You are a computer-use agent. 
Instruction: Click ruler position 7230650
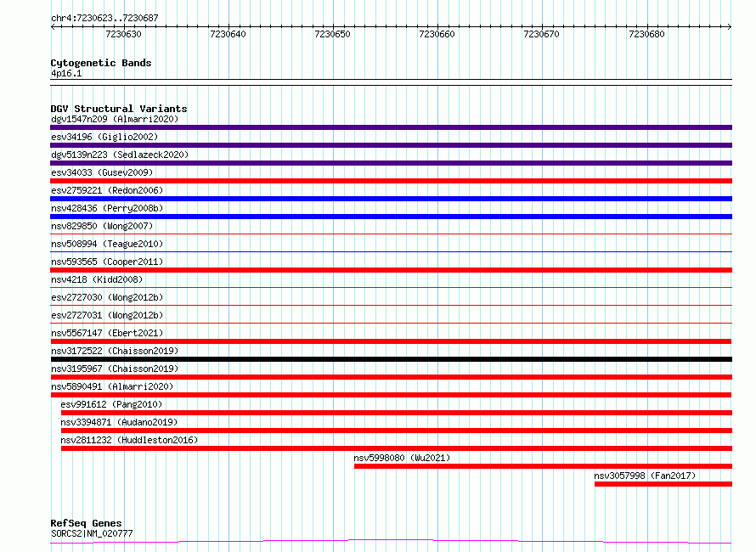pyautogui.click(x=332, y=34)
